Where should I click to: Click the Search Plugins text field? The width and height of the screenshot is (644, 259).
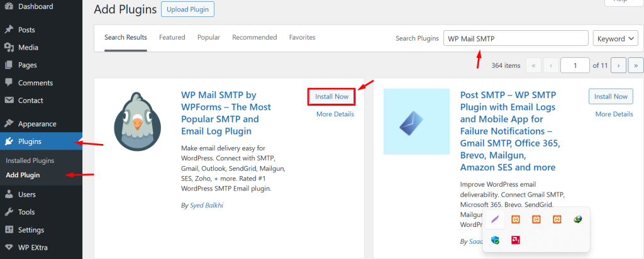pos(516,38)
